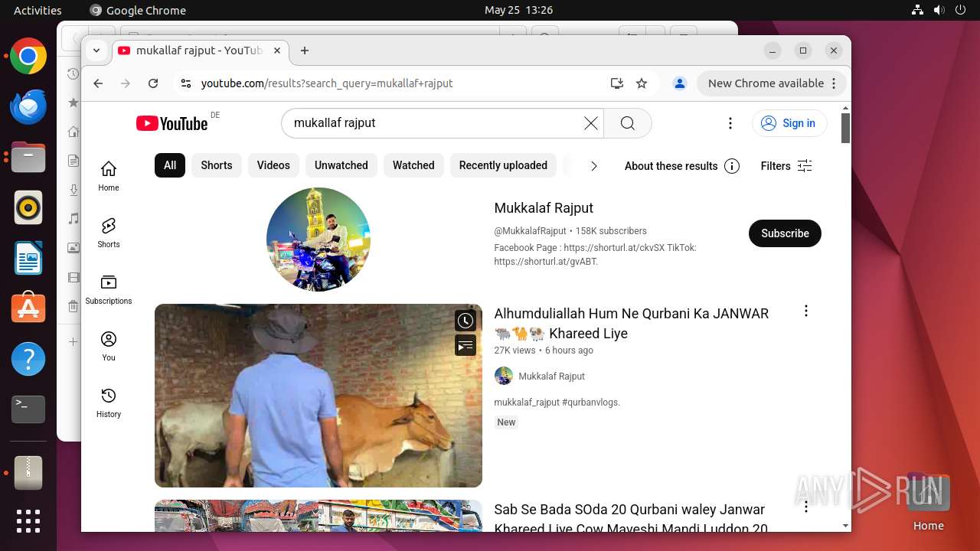Open Ubuntu Software from the dock
Viewport: 980px width, 551px height.
point(28,308)
